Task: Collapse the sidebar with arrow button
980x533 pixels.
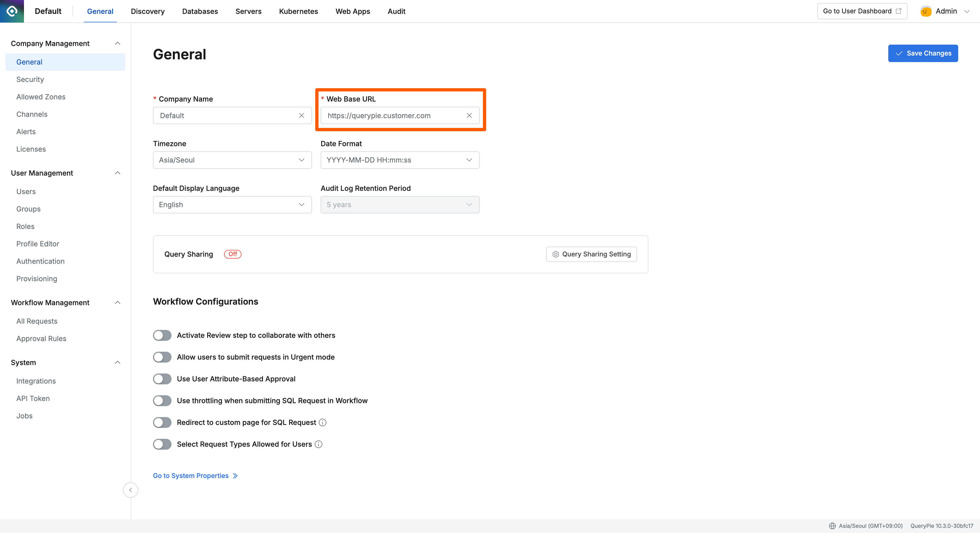Action: (x=130, y=490)
